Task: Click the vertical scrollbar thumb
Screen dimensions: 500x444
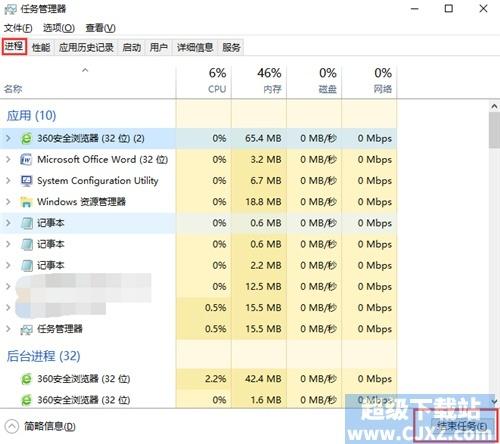Action: pos(494,130)
